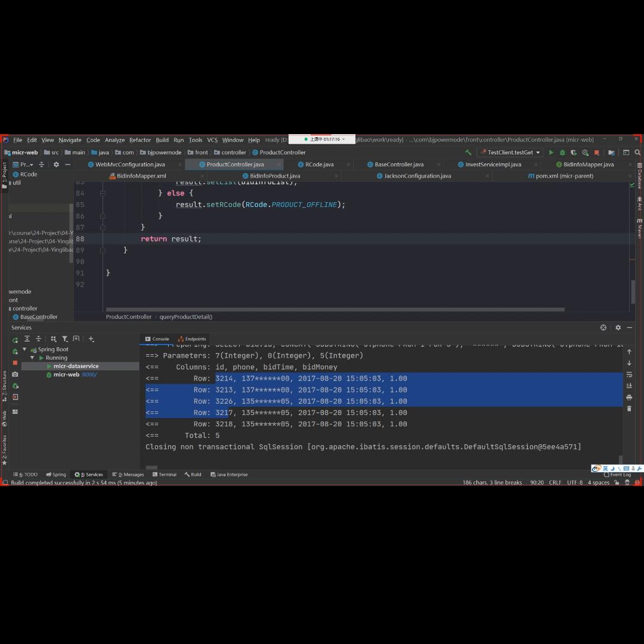This screenshot has width=644, height=644.
Task: Click the camera icon in Services sidebar
Action: [x=16, y=374]
